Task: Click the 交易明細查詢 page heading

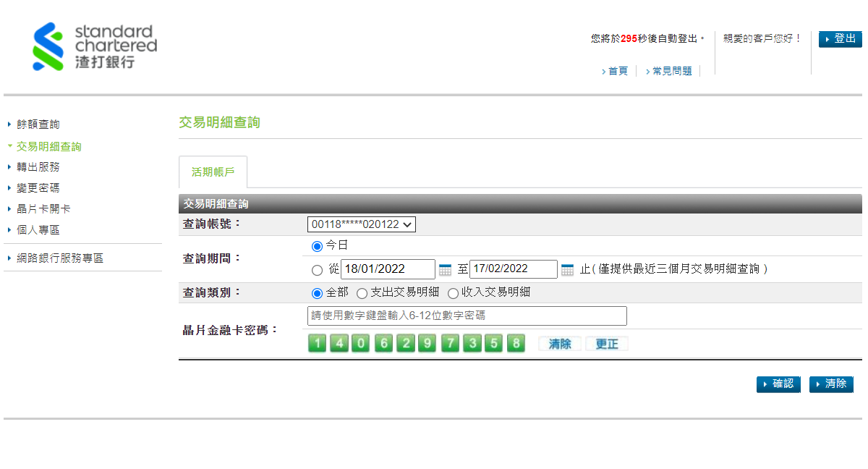Action: point(219,123)
